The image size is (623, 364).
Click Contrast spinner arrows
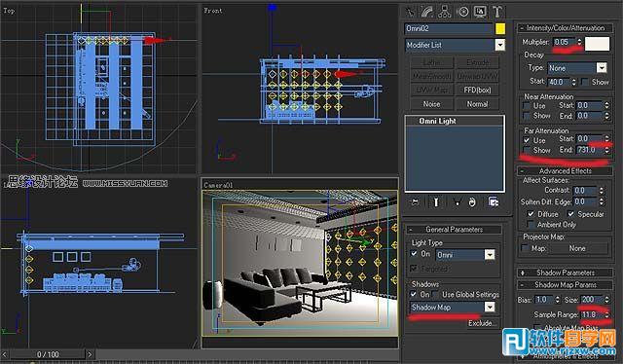tap(602, 191)
